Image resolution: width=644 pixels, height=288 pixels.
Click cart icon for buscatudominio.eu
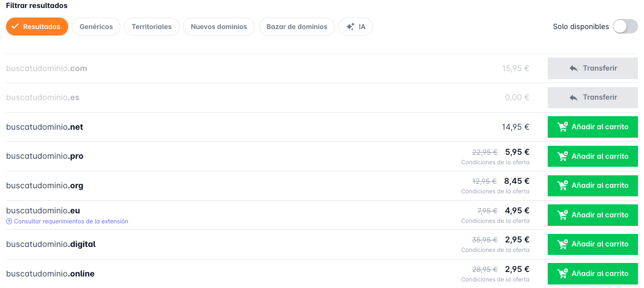[x=563, y=215]
